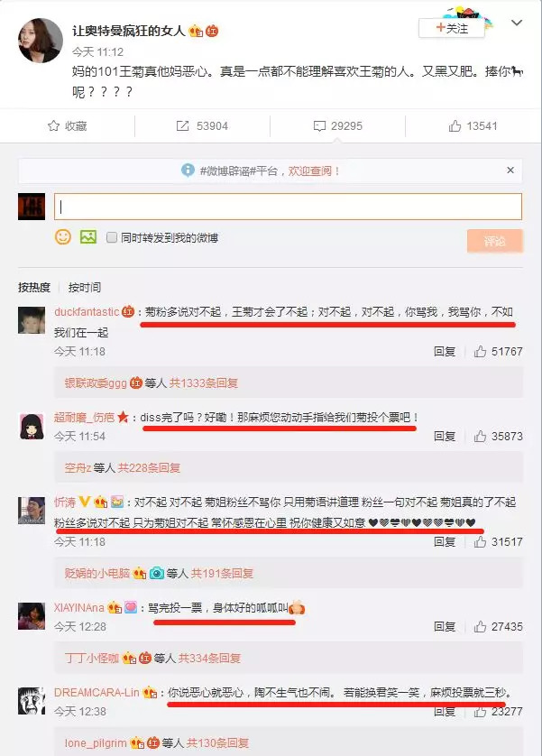Open comments counter showing 29295
This screenshot has height=756, width=542.
[337, 125]
